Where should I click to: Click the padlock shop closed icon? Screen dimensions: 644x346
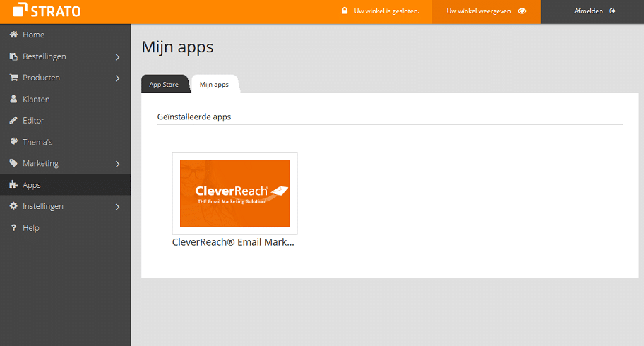point(345,11)
